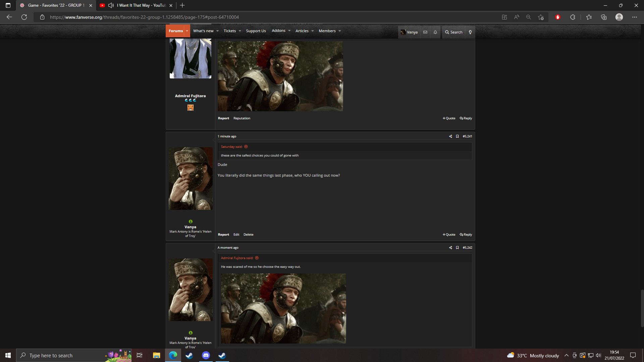644x362 pixels.
Task: Click the volume icon in system tray
Action: [x=598, y=355]
